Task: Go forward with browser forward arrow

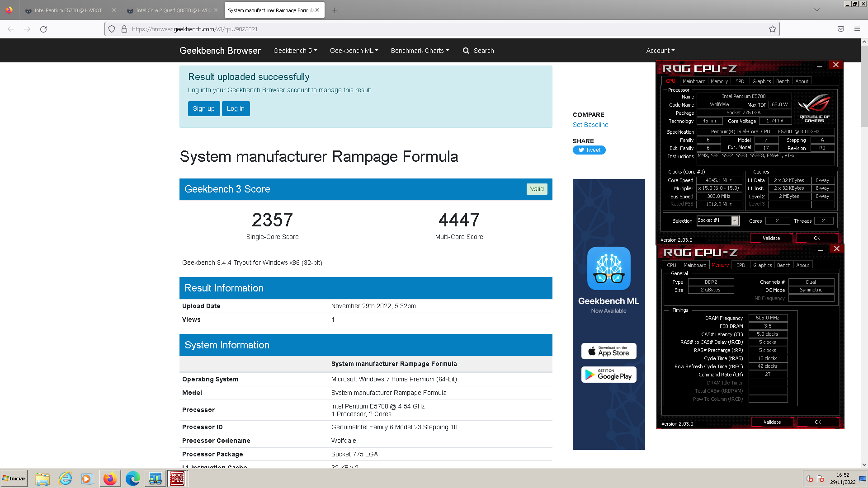Action: click(27, 29)
